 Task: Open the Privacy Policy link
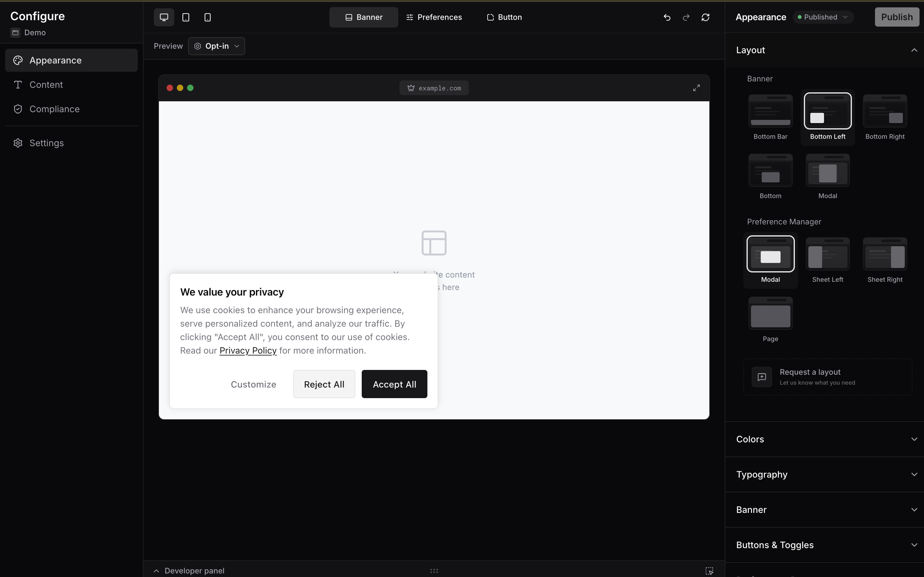(248, 350)
